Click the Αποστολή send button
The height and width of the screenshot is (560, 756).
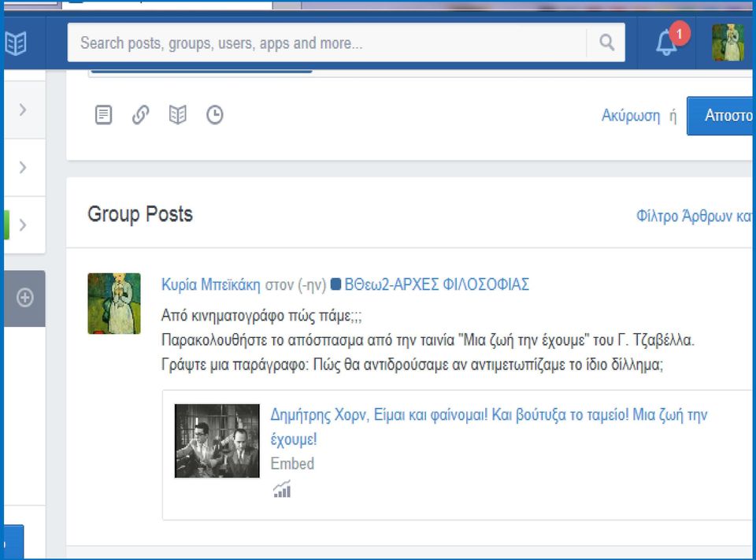[721, 116]
